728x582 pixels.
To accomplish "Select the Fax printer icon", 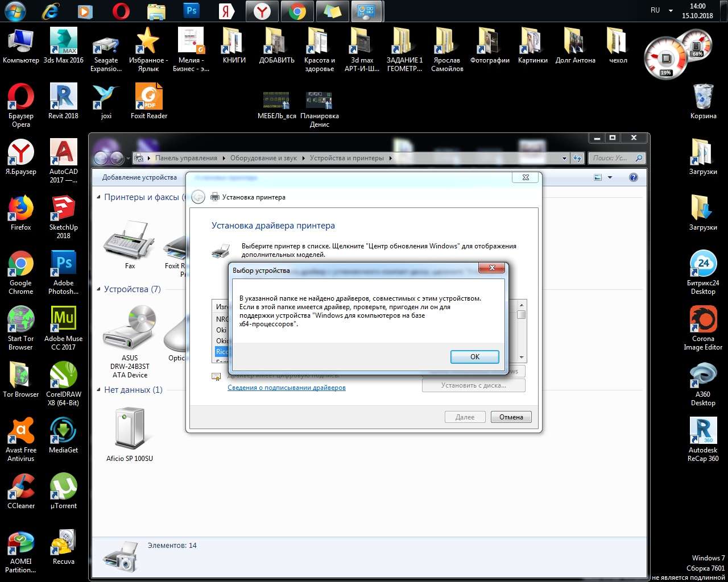I will (130, 246).
